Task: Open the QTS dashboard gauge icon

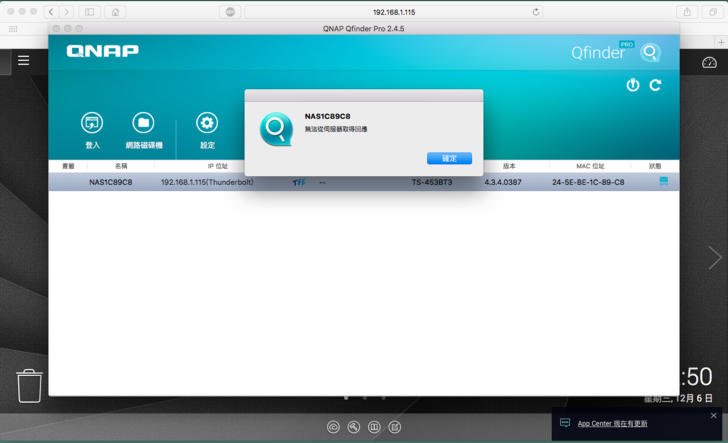Action: [x=709, y=62]
